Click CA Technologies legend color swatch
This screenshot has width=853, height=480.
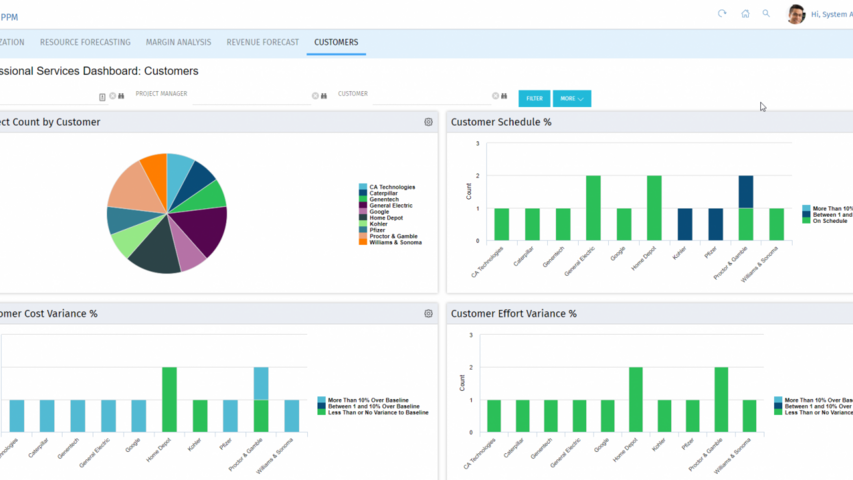362,187
